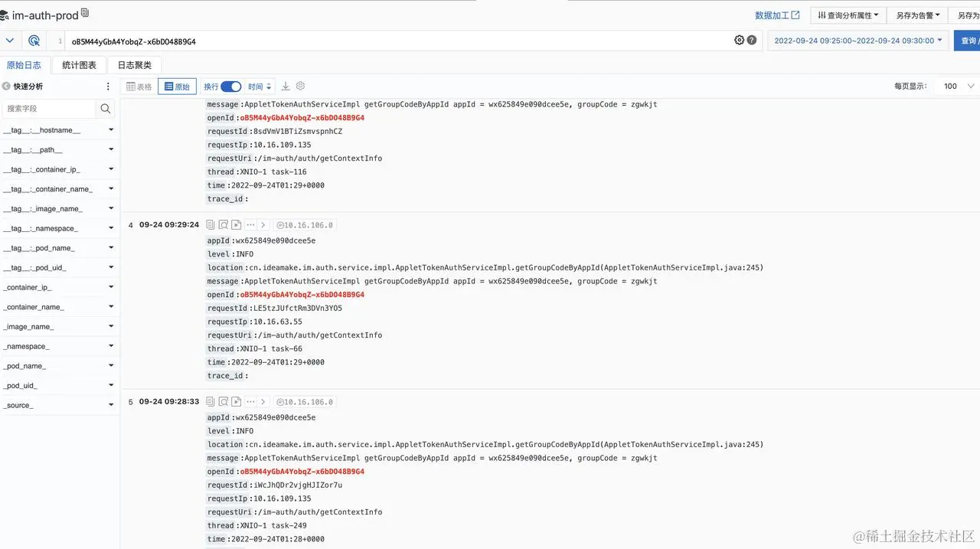Click the download logs icon
The image size is (980, 549).
click(286, 87)
